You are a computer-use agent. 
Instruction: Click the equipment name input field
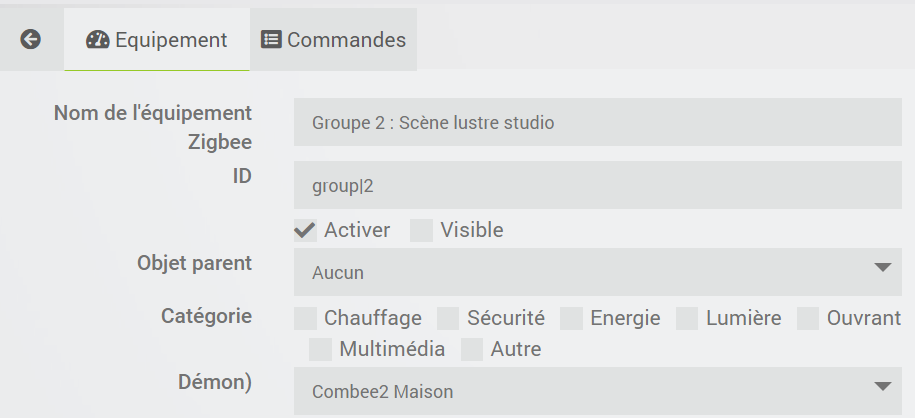coord(598,123)
